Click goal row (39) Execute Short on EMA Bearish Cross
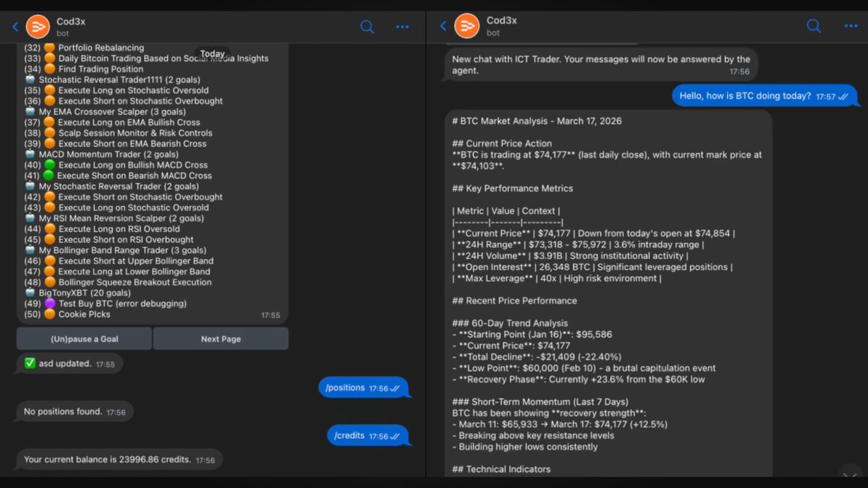 point(115,144)
